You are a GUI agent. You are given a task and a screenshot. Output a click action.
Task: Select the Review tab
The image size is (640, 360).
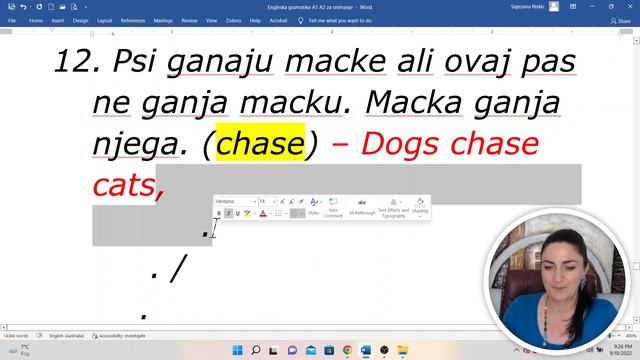click(189, 20)
